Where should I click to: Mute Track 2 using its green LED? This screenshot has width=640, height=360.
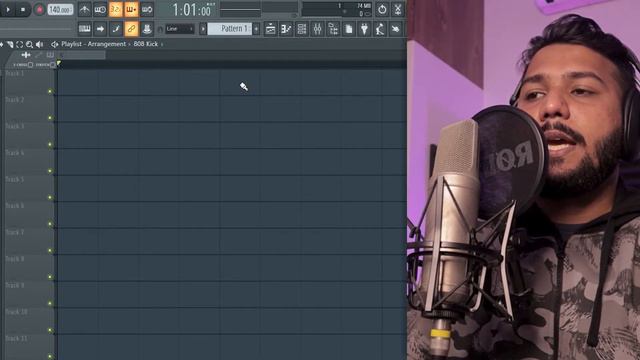(x=50, y=118)
